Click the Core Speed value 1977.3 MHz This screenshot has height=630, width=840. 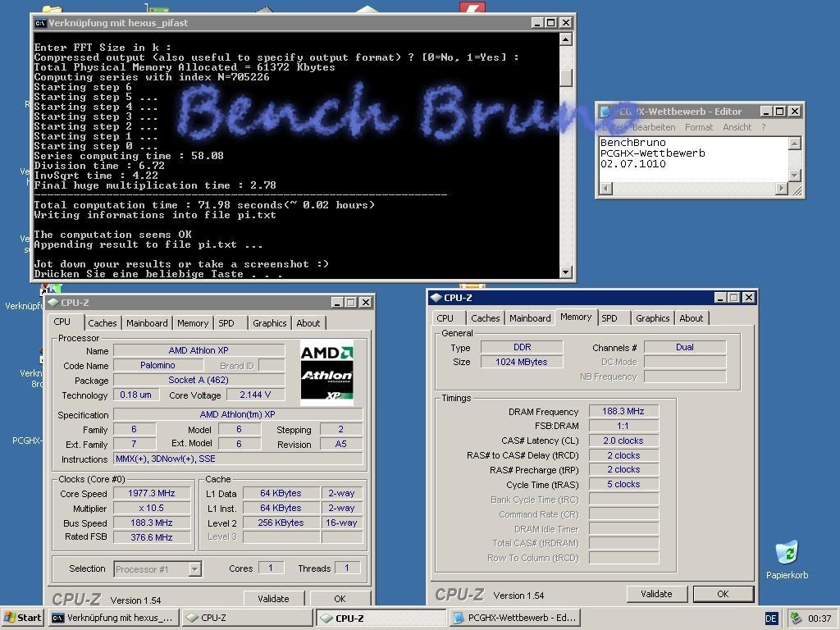(x=152, y=493)
